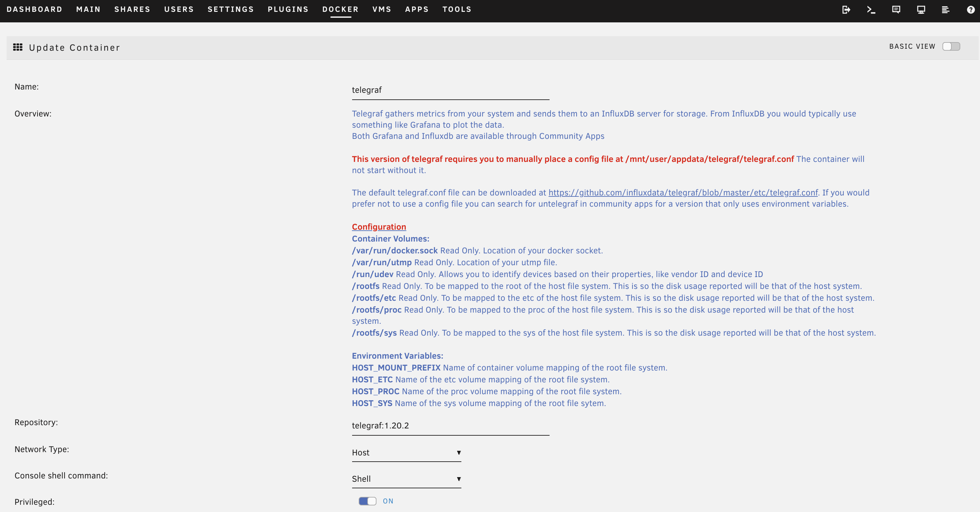Open the web terminal icon
980x512 pixels.
click(871, 10)
